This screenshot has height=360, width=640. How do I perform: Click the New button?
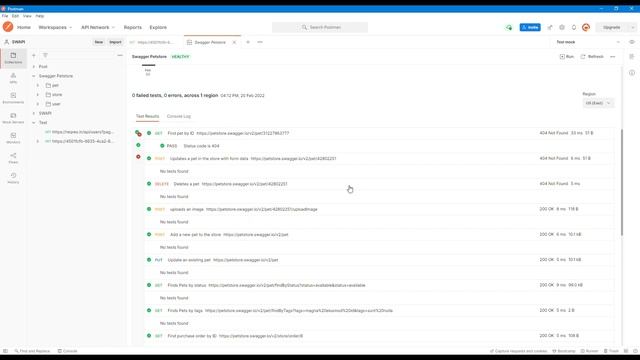coord(99,42)
